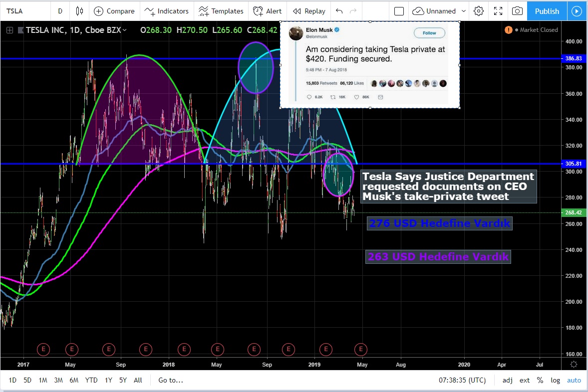
Task: Select the 3M time range
Action: [x=58, y=380]
